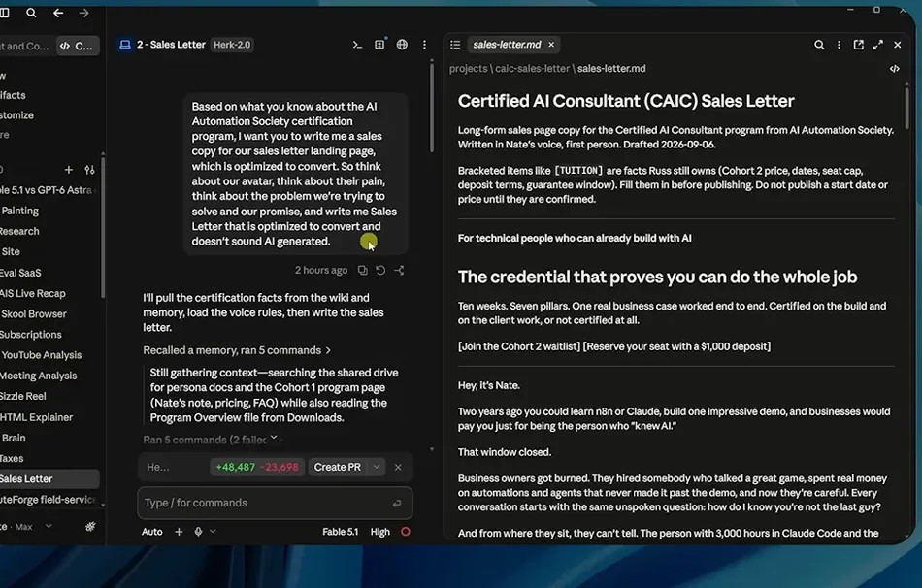The image size is (922, 588).
Task: Toggle the sidebar panel icon at top left
Action: [4, 13]
